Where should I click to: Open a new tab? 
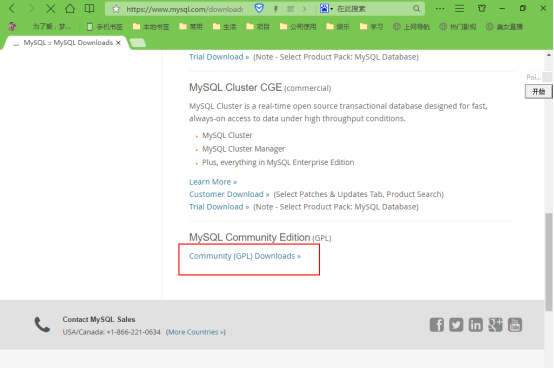point(138,43)
